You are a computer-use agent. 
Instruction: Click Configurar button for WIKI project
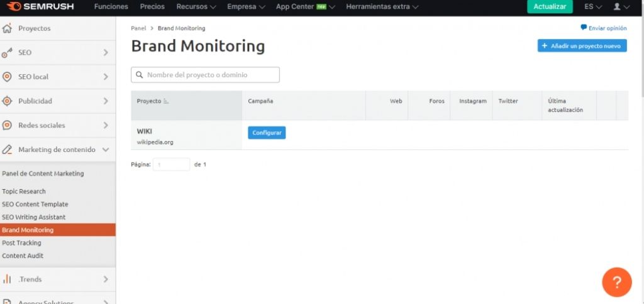tap(267, 133)
